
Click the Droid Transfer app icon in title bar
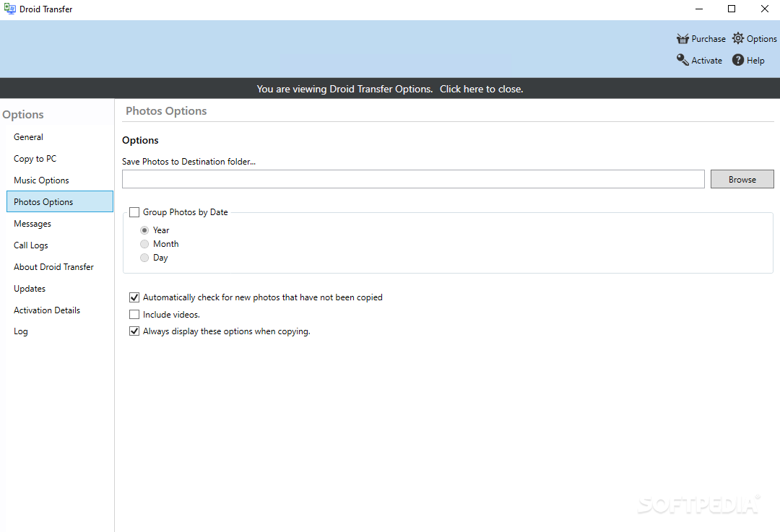click(9, 9)
